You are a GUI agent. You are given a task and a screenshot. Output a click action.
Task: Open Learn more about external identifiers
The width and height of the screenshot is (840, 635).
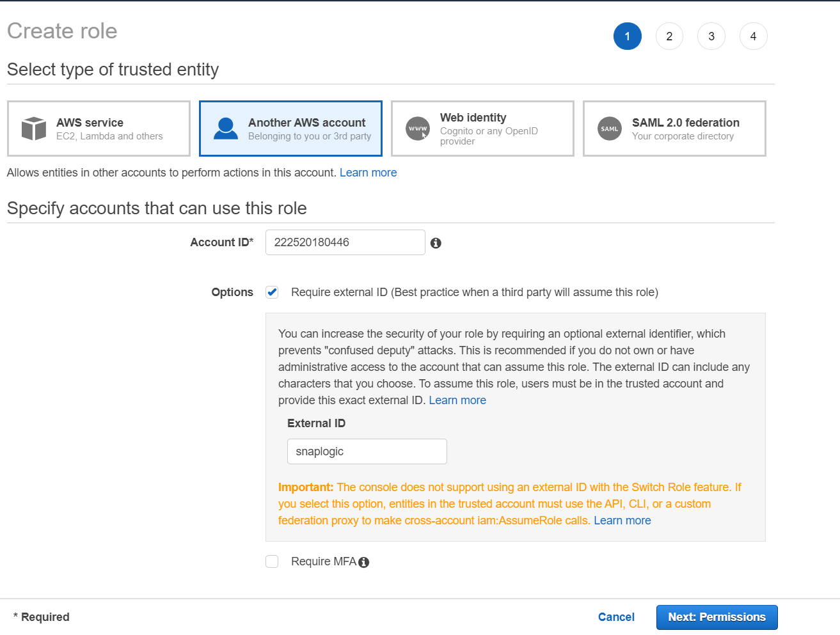tap(457, 400)
